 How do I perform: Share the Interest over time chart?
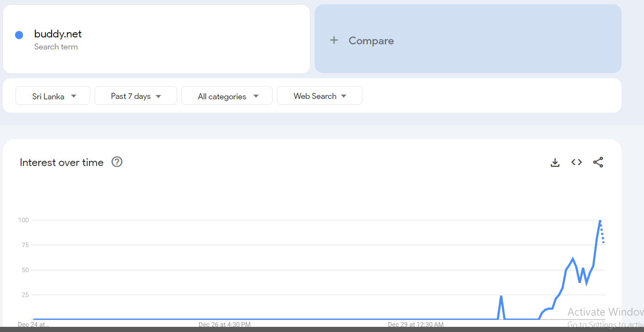pyautogui.click(x=598, y=162)
